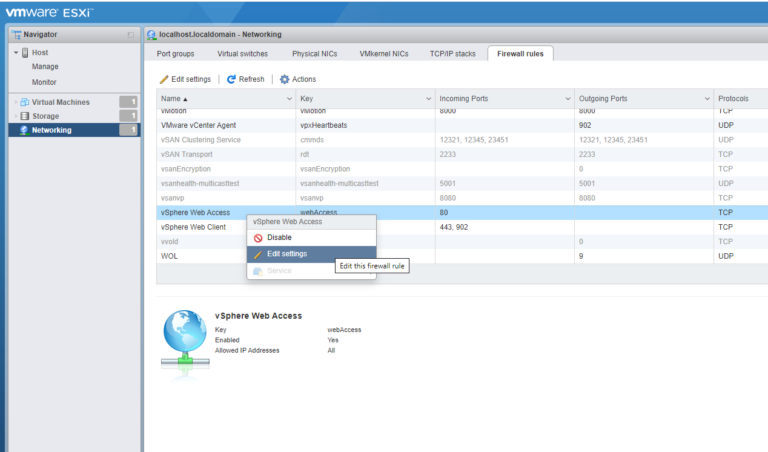Select the vvold rule row

coord(462,242)
